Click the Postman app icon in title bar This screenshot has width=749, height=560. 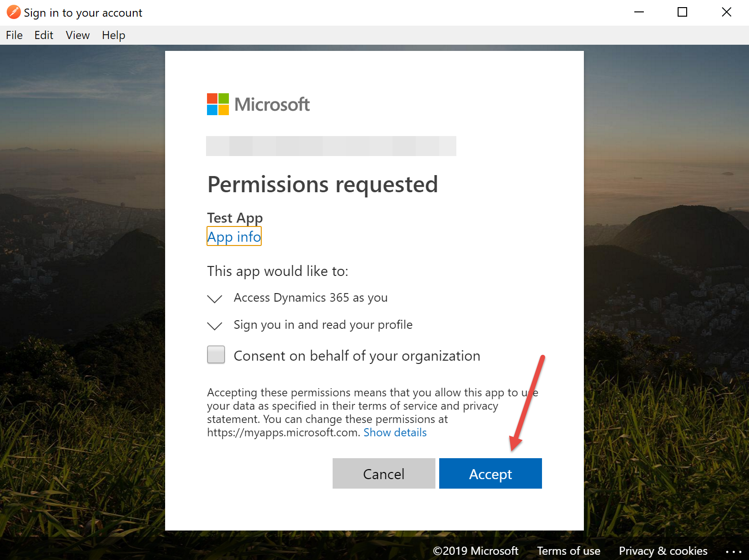tap(13, 12)
